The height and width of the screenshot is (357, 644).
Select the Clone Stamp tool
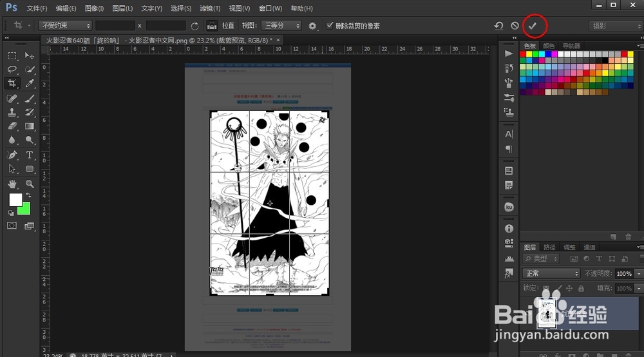pyautogui.click(x=12, y=112)
